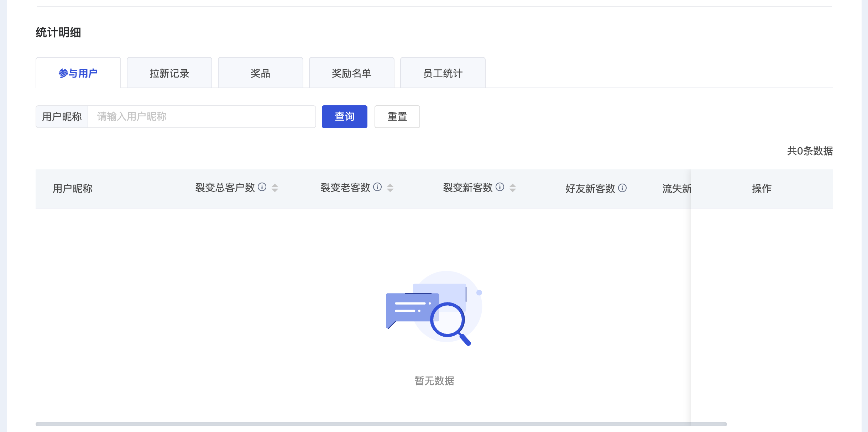Click the 共0条数据 count text

click(810, 151)
